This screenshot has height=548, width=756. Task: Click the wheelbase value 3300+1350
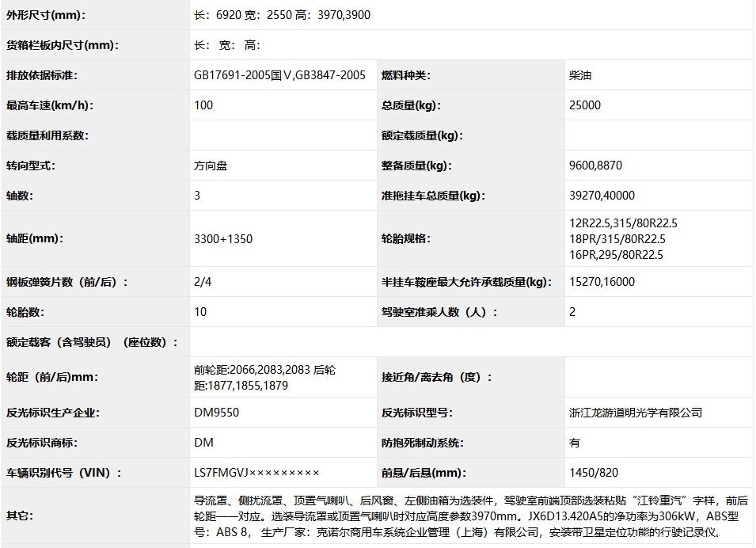click(223, 238)
